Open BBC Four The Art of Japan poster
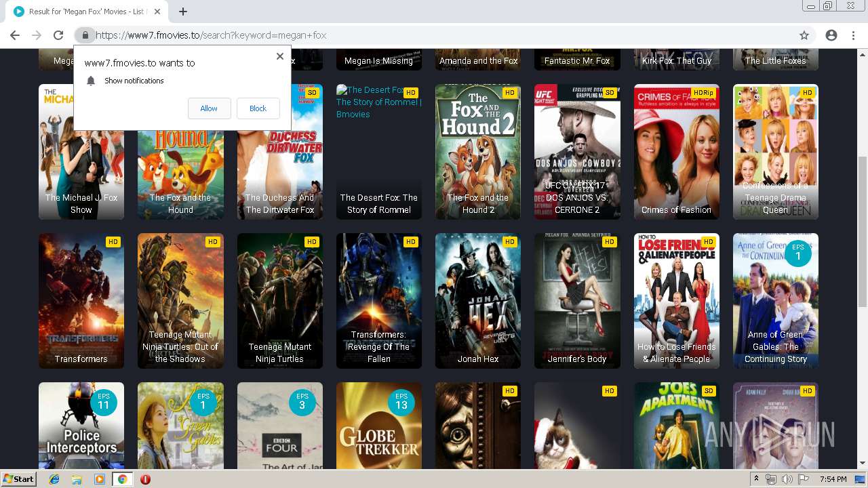868x488 pixels. (x=280, y=426)
